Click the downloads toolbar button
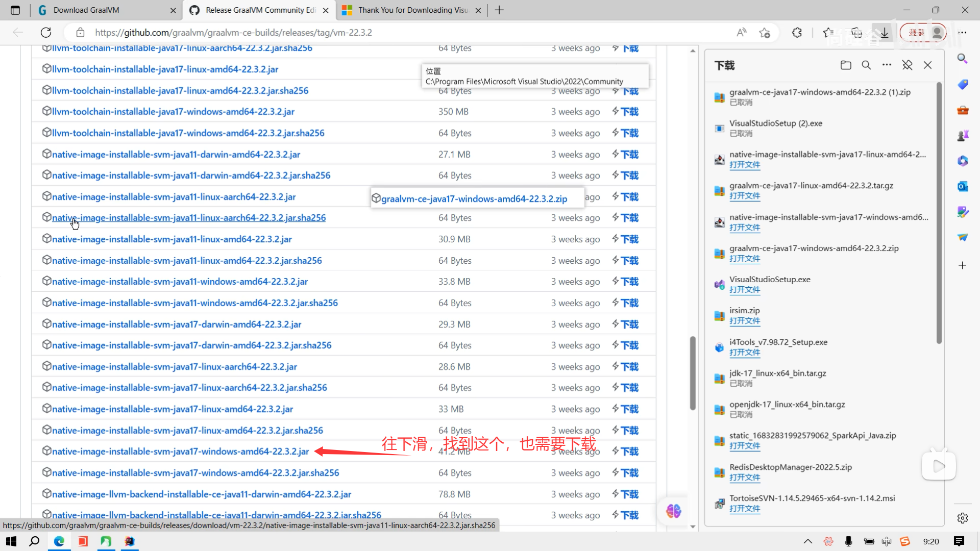 (x=885, y=33)
